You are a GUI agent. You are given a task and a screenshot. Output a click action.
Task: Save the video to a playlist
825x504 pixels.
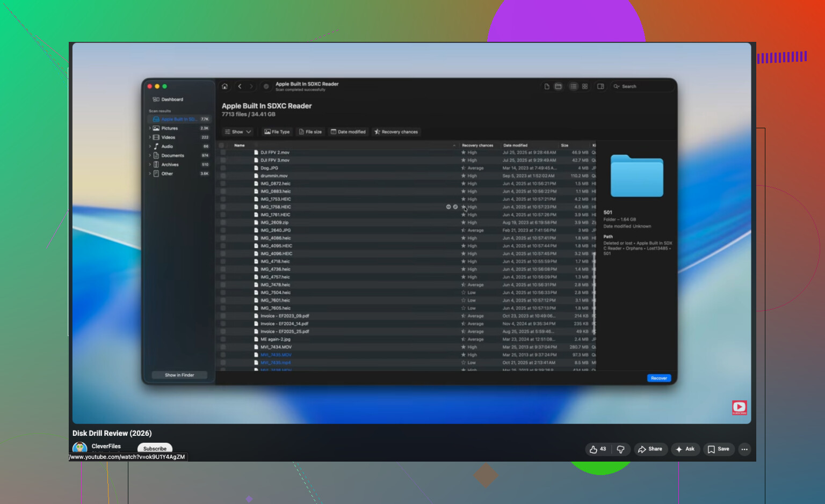tap(719, 449)
